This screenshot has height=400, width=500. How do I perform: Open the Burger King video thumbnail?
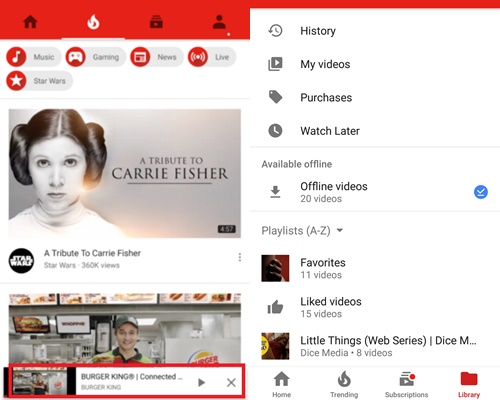[125, 328]
